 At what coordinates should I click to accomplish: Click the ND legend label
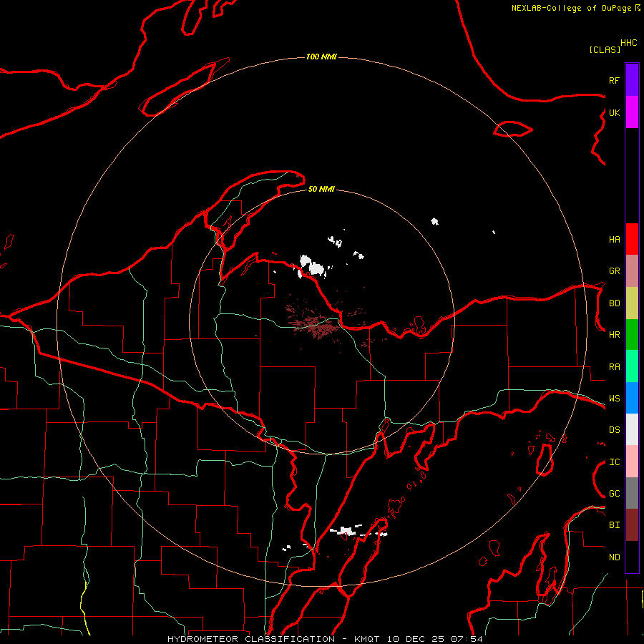click(614, 557)
